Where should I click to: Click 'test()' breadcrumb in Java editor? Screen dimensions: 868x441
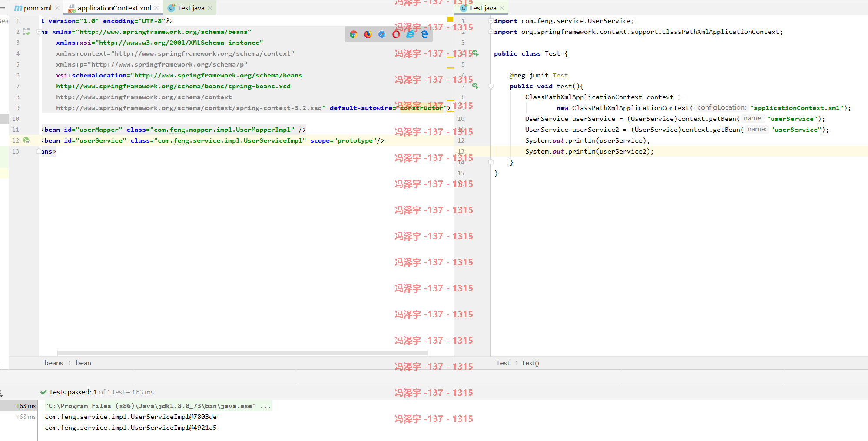(x=530, y=363)
